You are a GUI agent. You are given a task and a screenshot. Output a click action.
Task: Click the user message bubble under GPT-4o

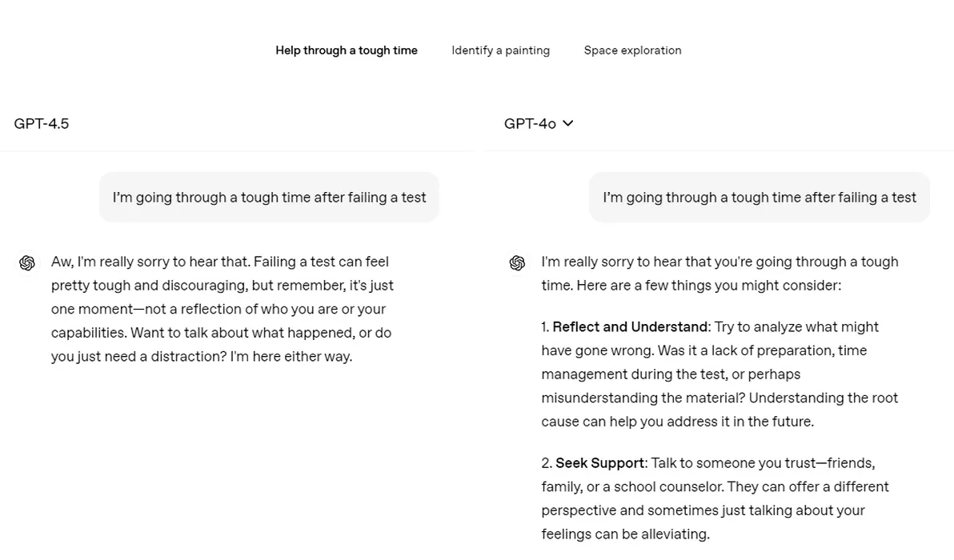point(759,197)
